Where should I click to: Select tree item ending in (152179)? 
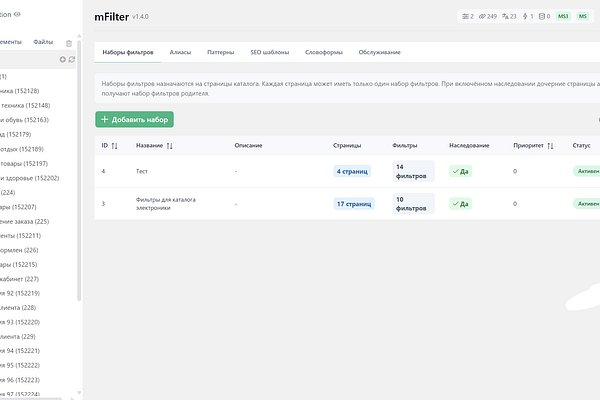pyautogui.click(x=15, y=135)
